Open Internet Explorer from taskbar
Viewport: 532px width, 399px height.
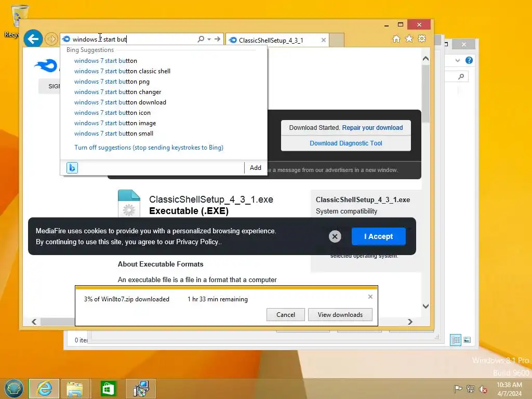44,389
